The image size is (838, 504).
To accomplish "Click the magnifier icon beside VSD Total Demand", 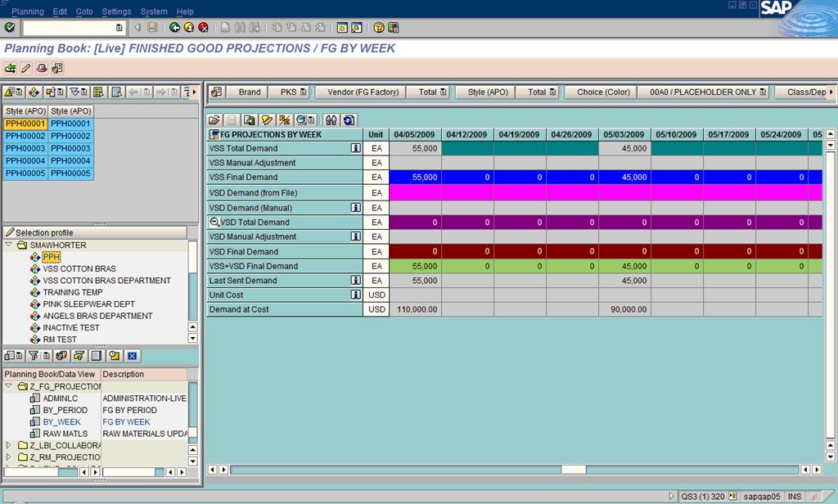I will (214, 223).
